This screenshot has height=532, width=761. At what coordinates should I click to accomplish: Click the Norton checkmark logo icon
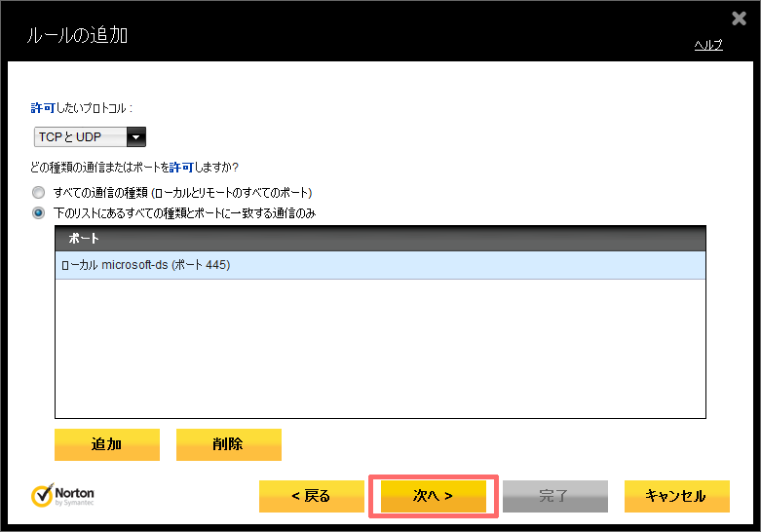(x=42, y=494)
